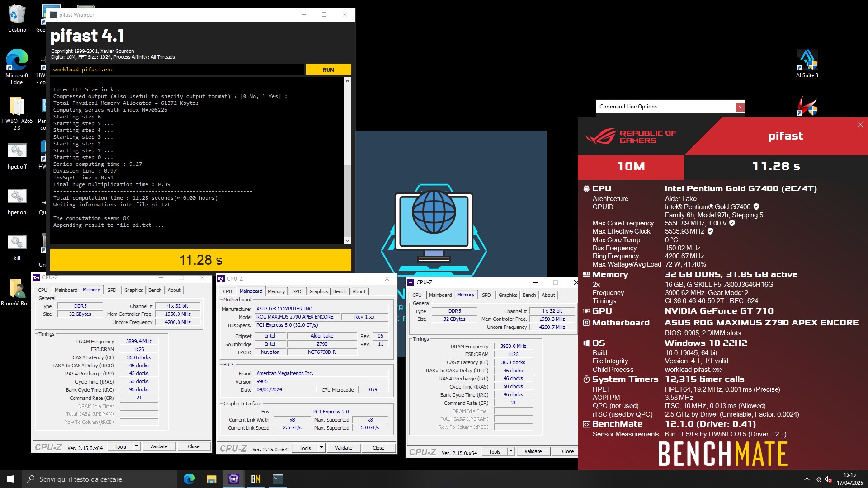868x488 pixels.
Task: Expand Tools dropdown in middle CPU-Z
Action: [321, 448]
